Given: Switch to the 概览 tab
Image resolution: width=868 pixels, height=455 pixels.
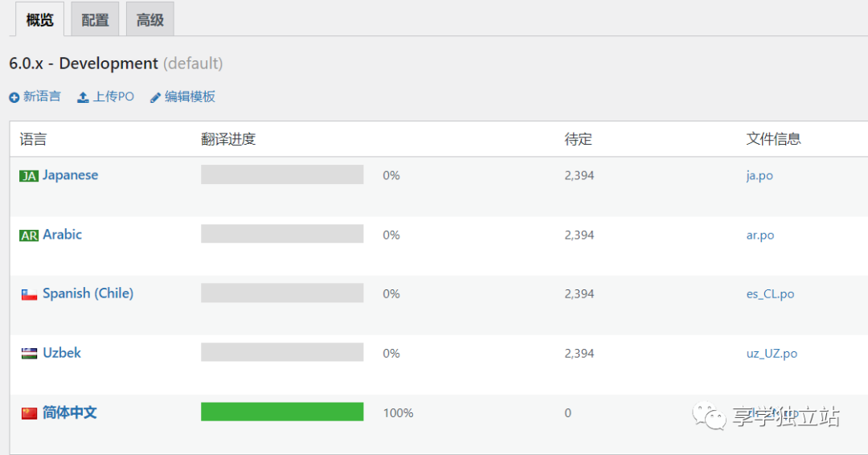Looking at the screenshot, I should click(x=39, y=19).
